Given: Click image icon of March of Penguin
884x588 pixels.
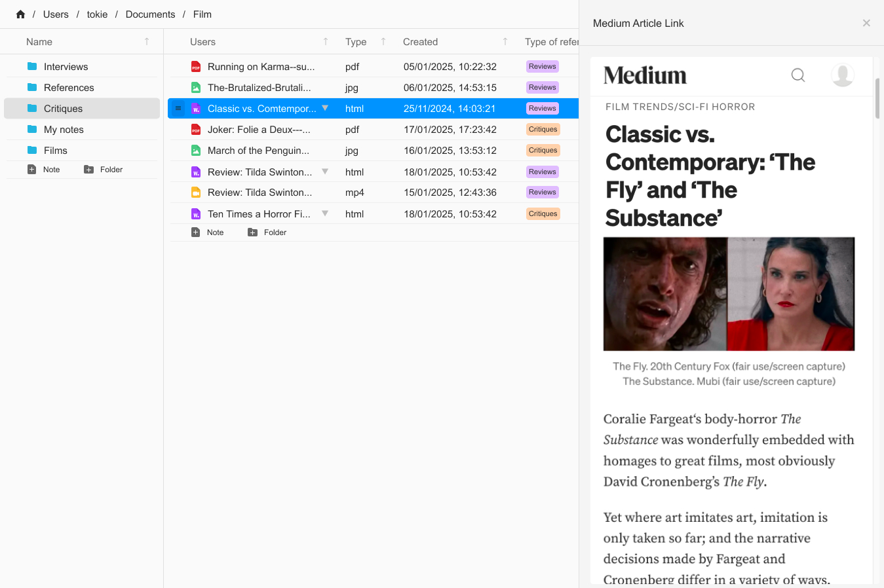Looking at the screenshot, I should coord(196,151).
